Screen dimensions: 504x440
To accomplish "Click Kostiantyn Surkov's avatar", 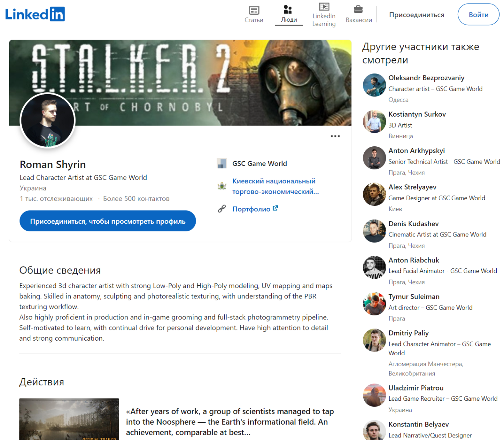I will pyautogui.click(x=374, y=121).
